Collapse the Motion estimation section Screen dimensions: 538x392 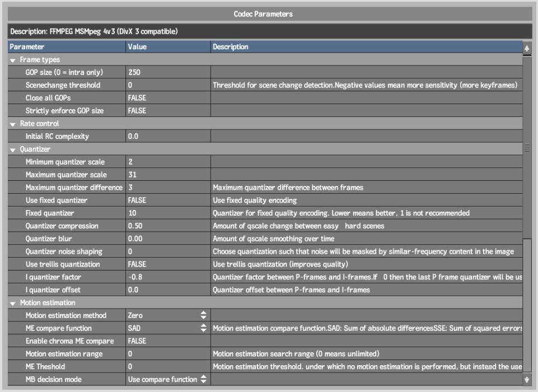tap(13, 303)
